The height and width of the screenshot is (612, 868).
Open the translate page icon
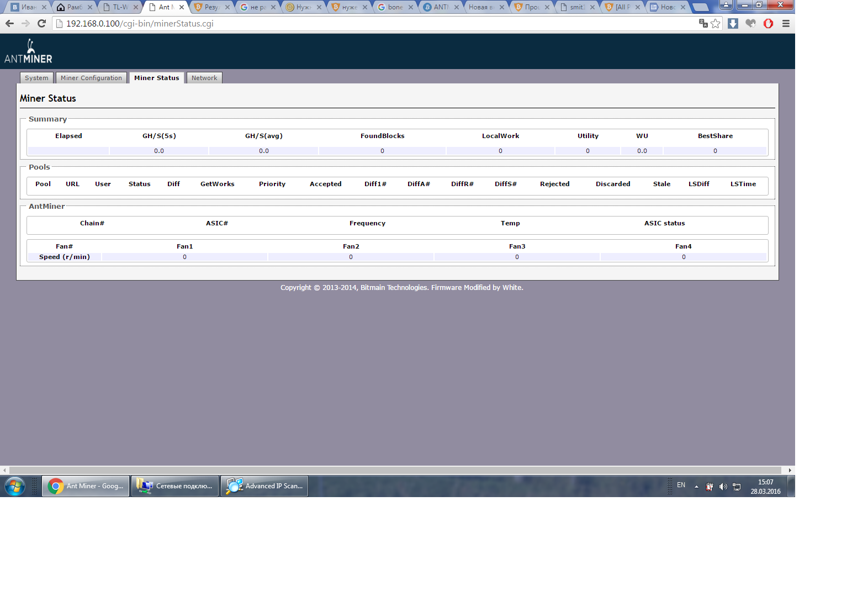coord(703,23)
